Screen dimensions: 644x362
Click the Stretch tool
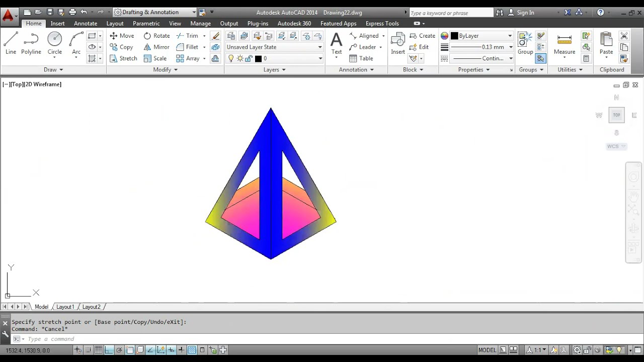click(x=123, y=58)
